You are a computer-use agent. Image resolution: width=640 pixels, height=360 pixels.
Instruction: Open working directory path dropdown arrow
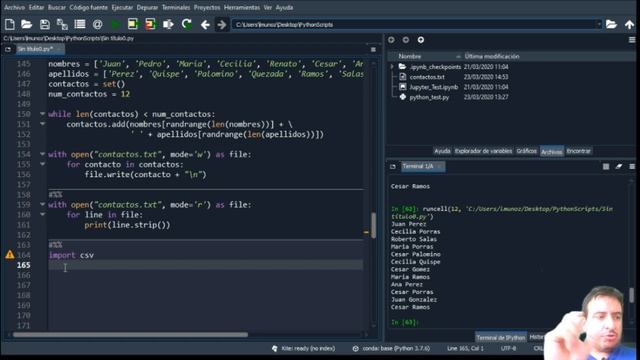tap(598, 24)
